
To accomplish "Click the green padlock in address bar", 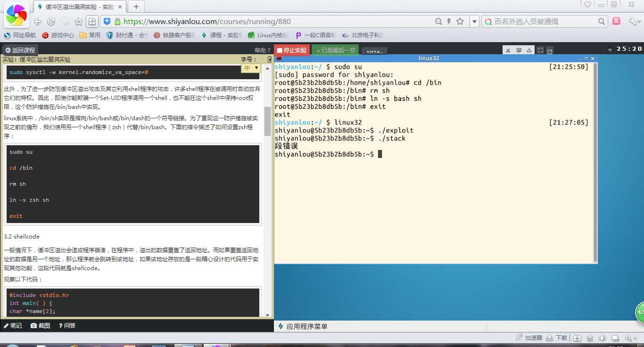I will (117, 21).
